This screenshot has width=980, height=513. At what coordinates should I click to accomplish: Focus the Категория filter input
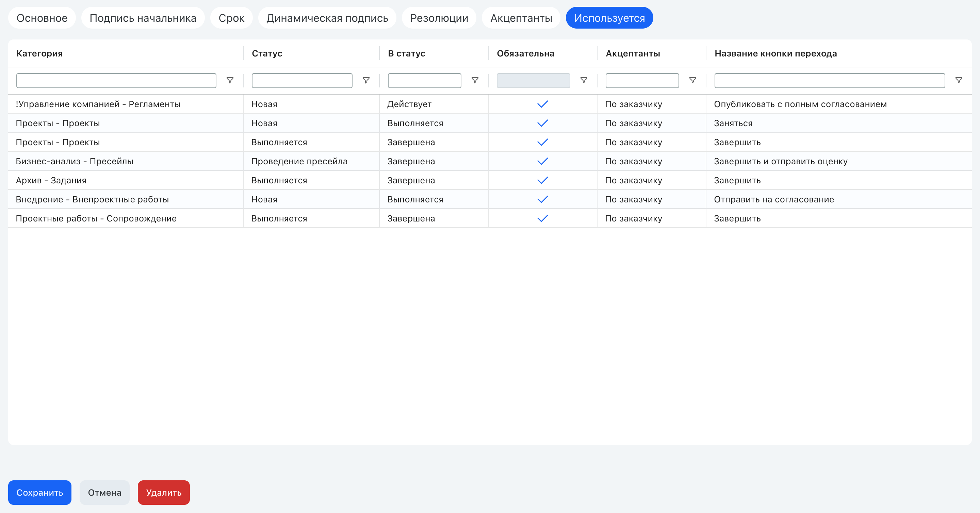click(x=116, y=80)
